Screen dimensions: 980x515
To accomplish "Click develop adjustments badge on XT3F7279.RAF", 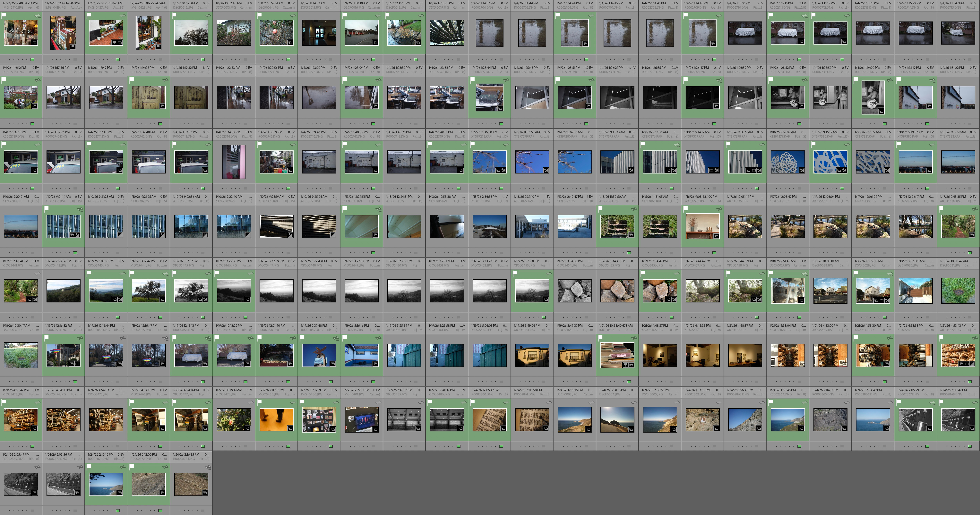I will 546,170.
